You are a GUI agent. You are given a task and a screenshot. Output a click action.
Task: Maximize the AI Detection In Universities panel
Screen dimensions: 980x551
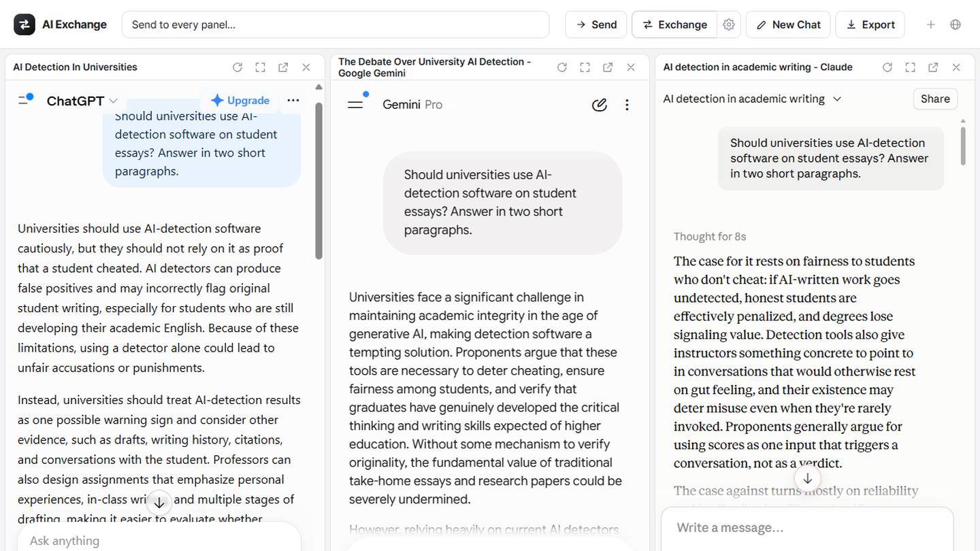260,67
